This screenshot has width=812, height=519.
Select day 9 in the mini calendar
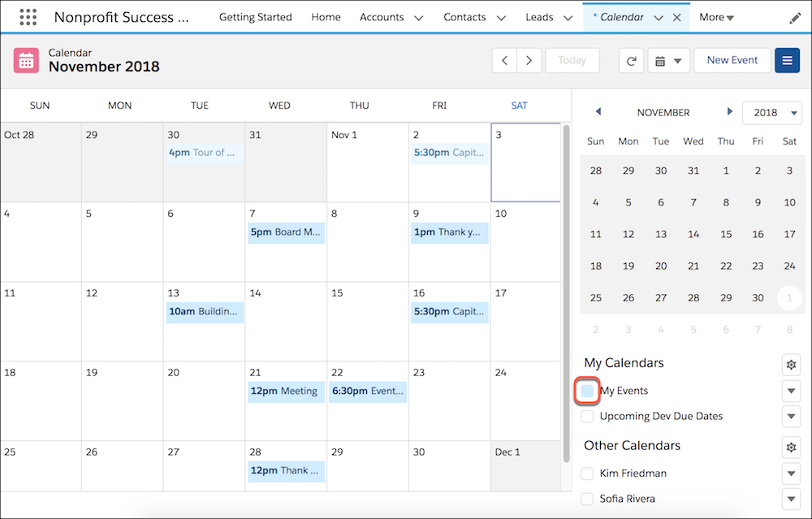click(x=758, y=202)
